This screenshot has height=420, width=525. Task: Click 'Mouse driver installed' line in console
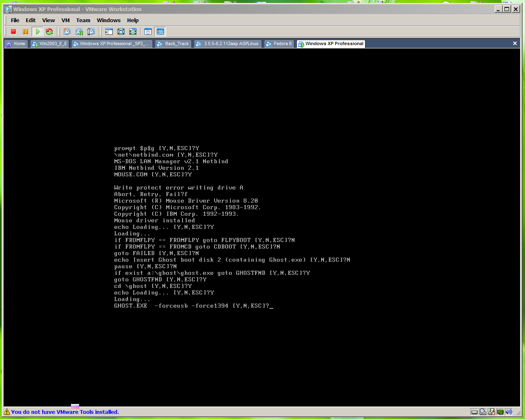pyautogui.click(x=155, y=221)
